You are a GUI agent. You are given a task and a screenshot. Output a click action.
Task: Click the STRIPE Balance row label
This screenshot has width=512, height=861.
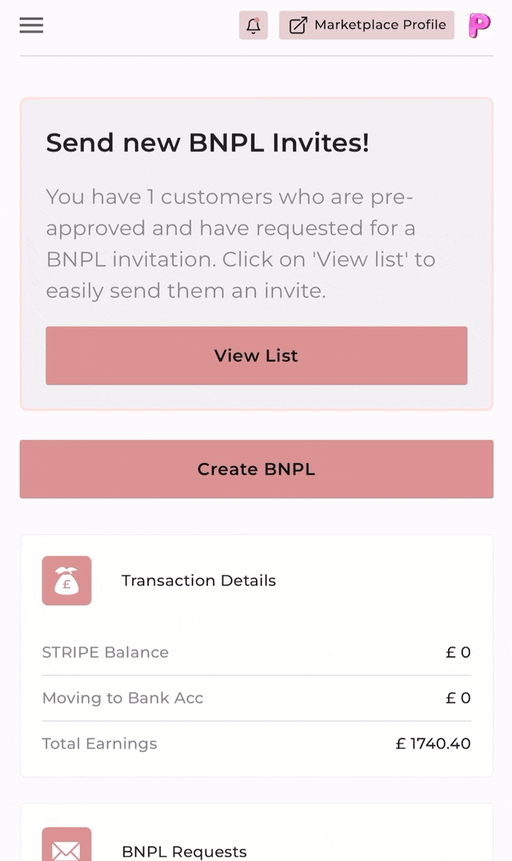(105, 652)
